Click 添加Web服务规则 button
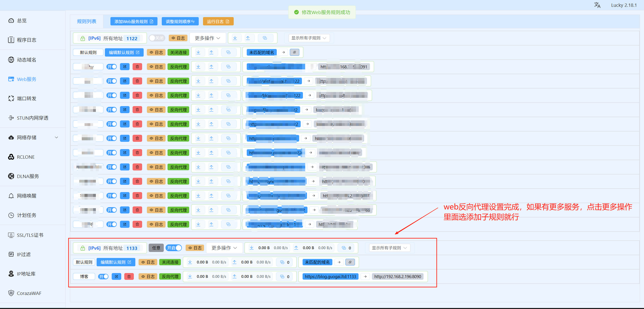The width and height of the screenshot is (644, 309). click(x=134, y=22)
